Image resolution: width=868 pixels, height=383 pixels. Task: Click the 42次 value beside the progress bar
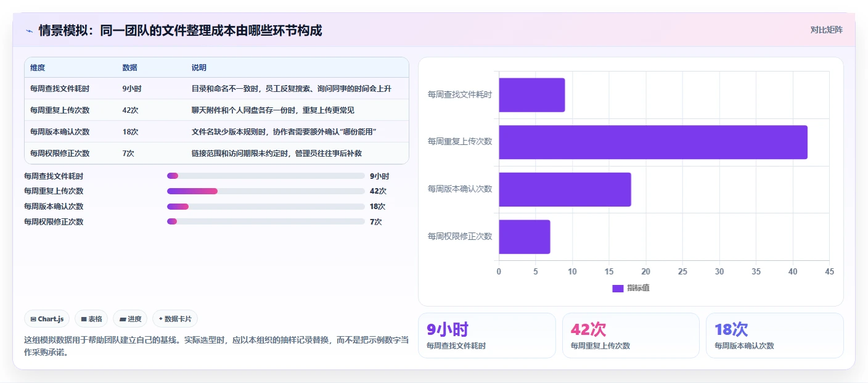point(378,191)
